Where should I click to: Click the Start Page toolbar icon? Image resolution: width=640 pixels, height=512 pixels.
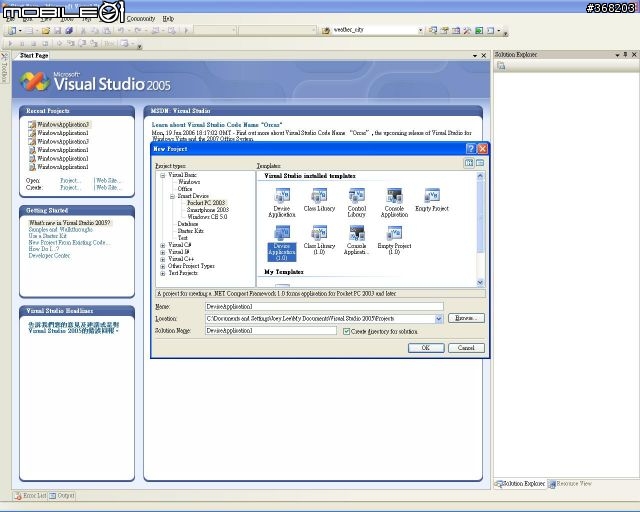coord(479,30)
